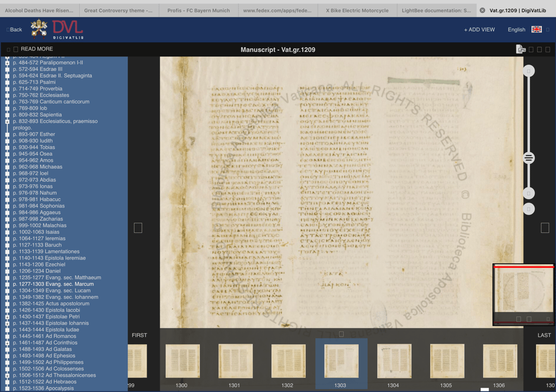Open 'p. 750-762 Ecclesiastes' entry
This screenshot has height=392, width=556.
click(x=41, y=95)
